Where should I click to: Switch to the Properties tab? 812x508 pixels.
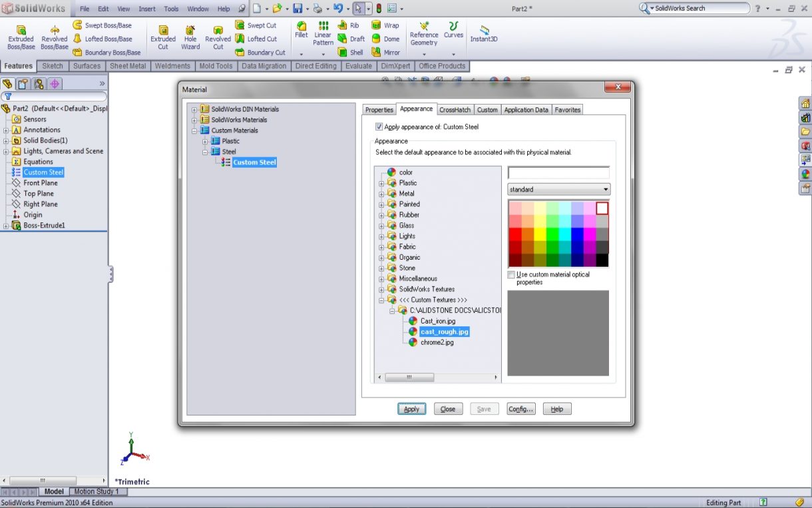click(x=379, y=110)
